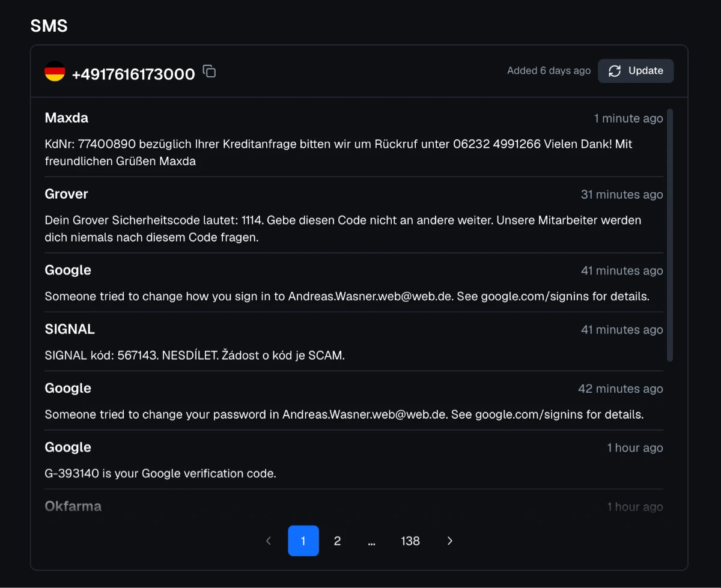Click the Okfarma sender name
Viewport: 721px width, 588px height.
tap(73, 506)
